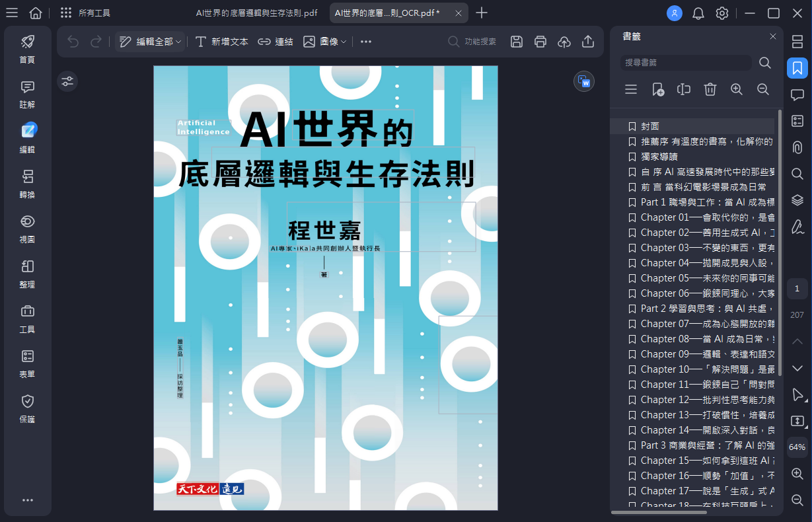Screen dimensions: 812x522
Task: Zoom out of the page
Action: [797, 500]
